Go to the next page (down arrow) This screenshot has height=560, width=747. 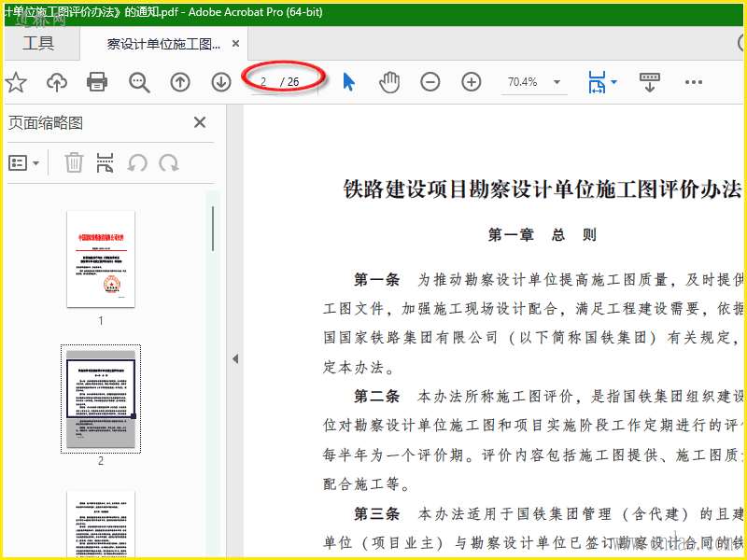point(221,82)
